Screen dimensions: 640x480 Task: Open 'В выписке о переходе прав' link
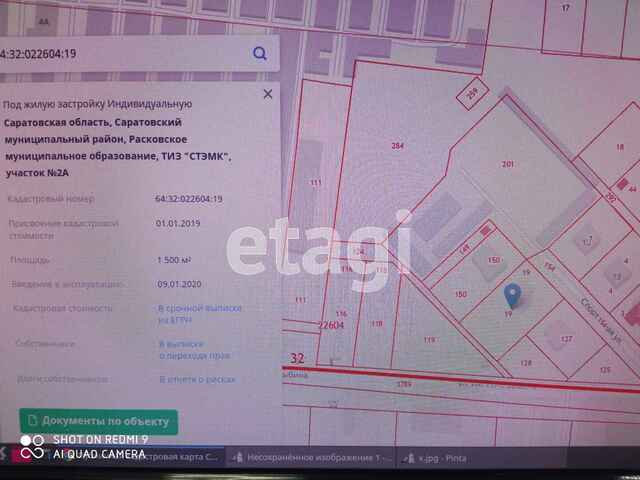(195, 350)
